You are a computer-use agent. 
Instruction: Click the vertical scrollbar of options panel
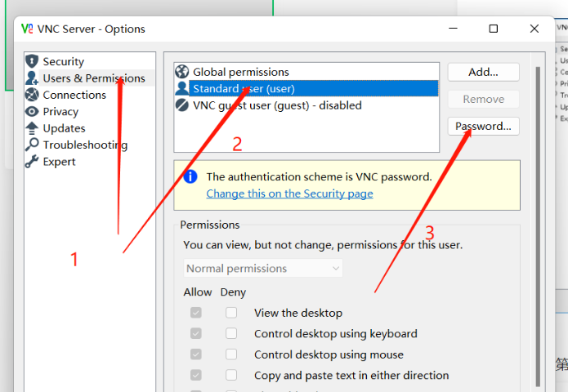tap(538, 226)
